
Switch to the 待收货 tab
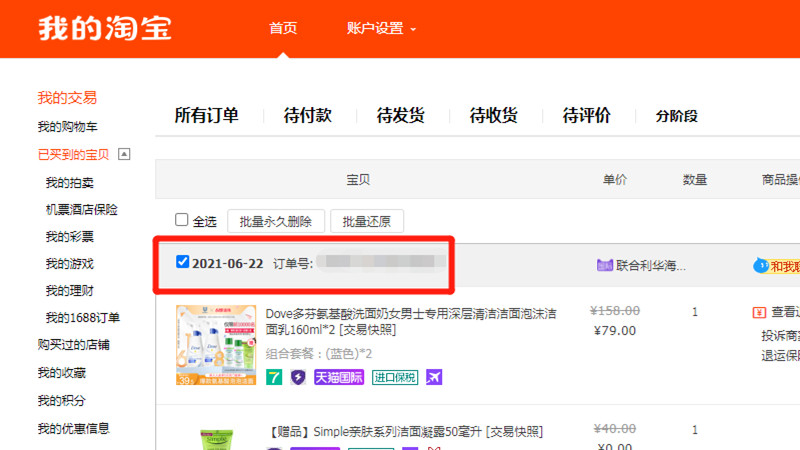coord(493,115)
